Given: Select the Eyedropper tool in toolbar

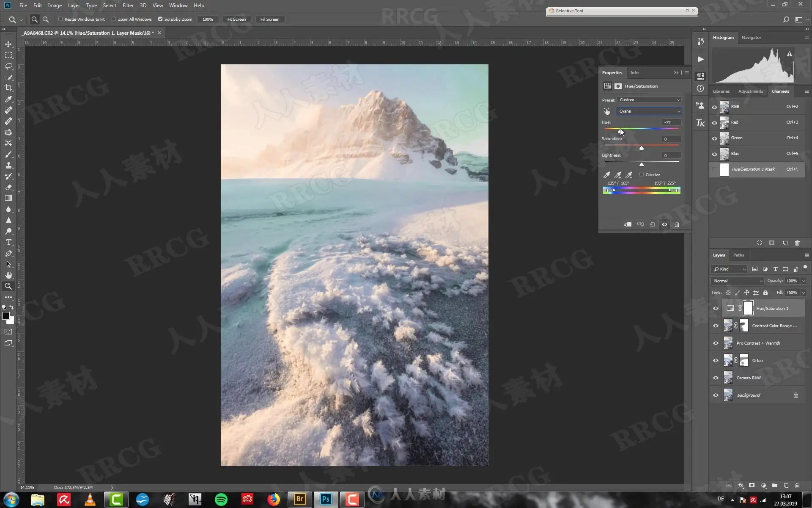Looking at the screenshot, I should [x=8, y=99].
